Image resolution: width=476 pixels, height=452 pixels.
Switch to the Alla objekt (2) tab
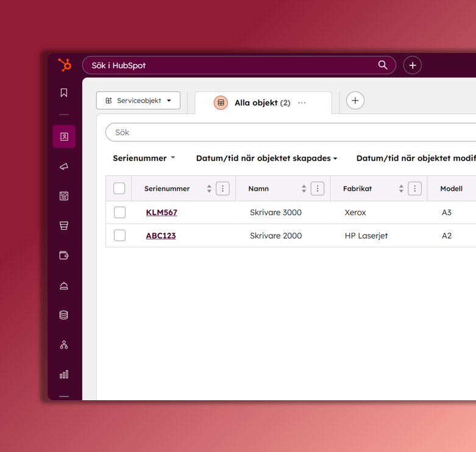coord(262,103)
